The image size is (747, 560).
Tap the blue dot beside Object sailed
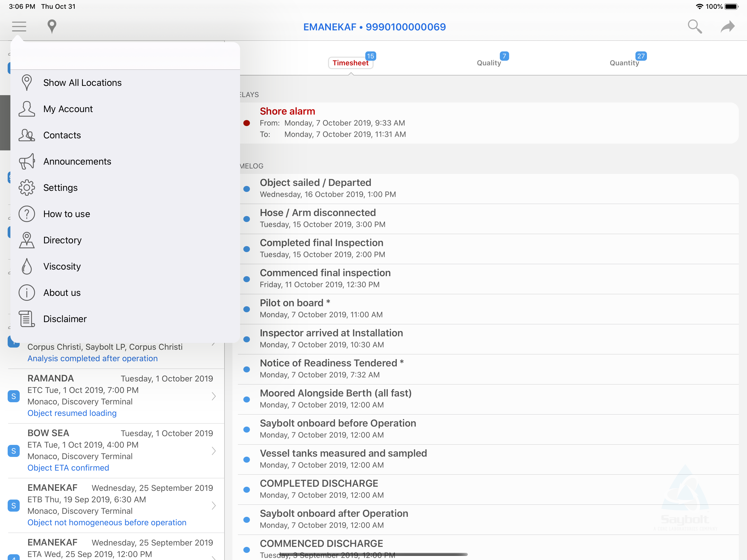coord(247,189)
